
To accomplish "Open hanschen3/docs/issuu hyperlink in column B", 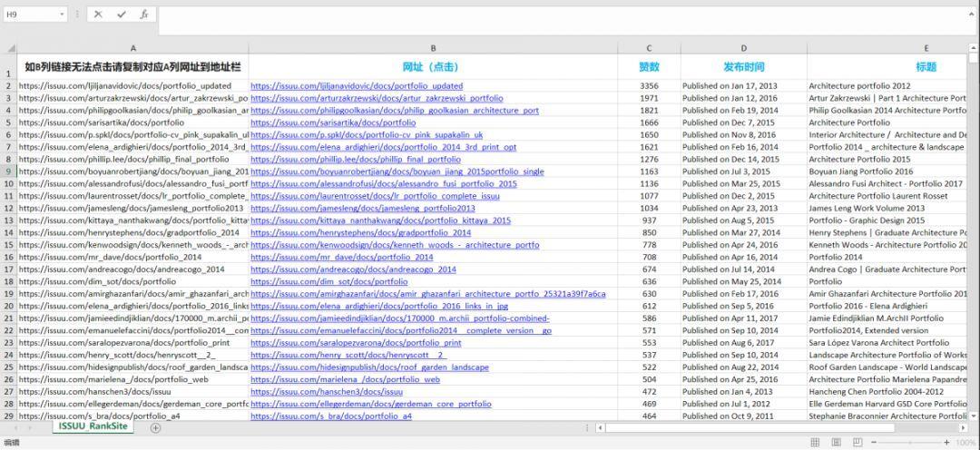I will tap(327, 391).
